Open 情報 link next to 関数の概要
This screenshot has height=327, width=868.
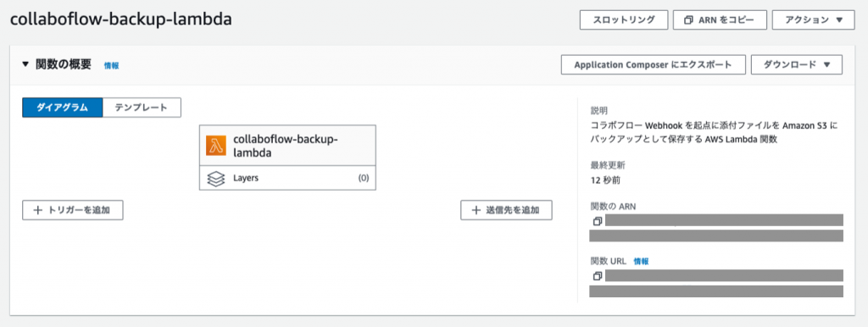coord(111,65)
